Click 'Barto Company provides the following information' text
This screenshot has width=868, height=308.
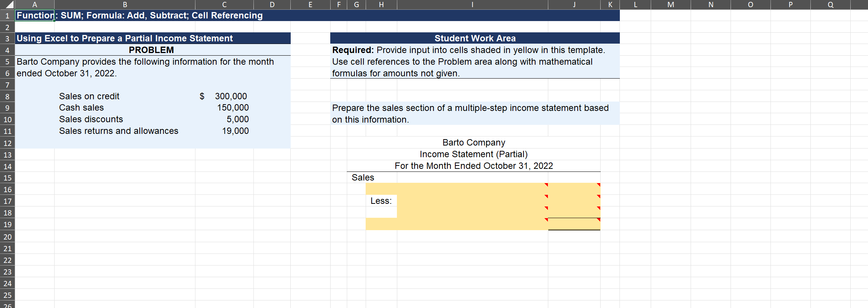[145, 62]
